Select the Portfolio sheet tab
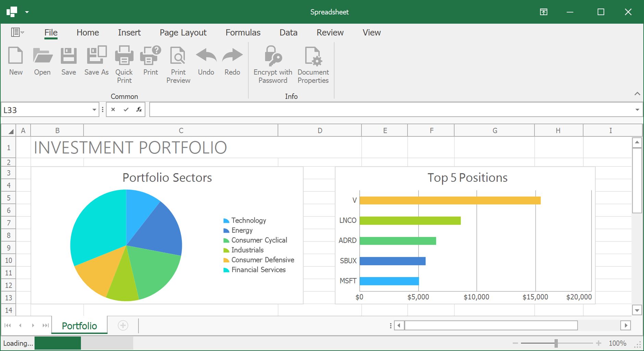Viewport: 644px width, 351px height. click(79, 326)
